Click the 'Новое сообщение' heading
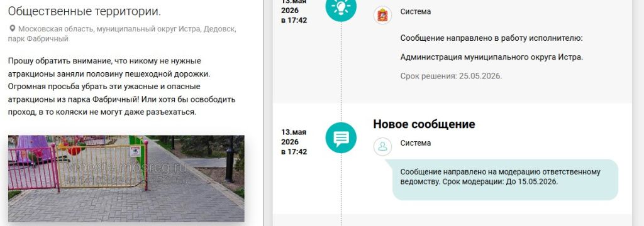Viewport: 644px width, 226px height. click(424, 124)
